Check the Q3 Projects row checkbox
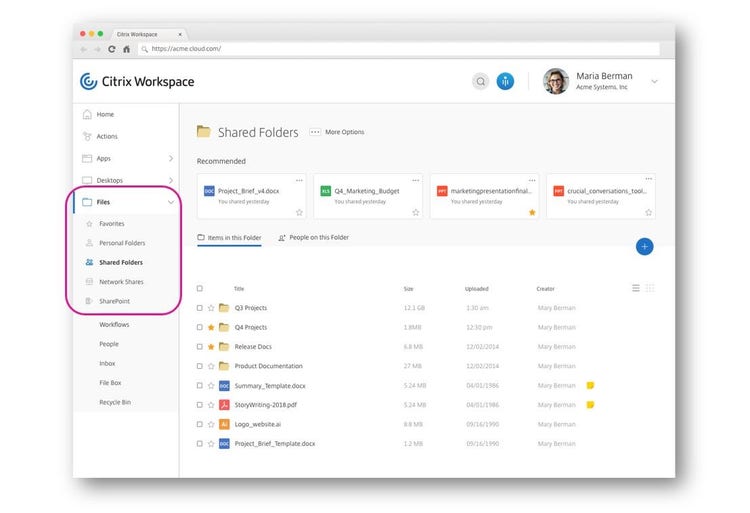 [199, 308]
